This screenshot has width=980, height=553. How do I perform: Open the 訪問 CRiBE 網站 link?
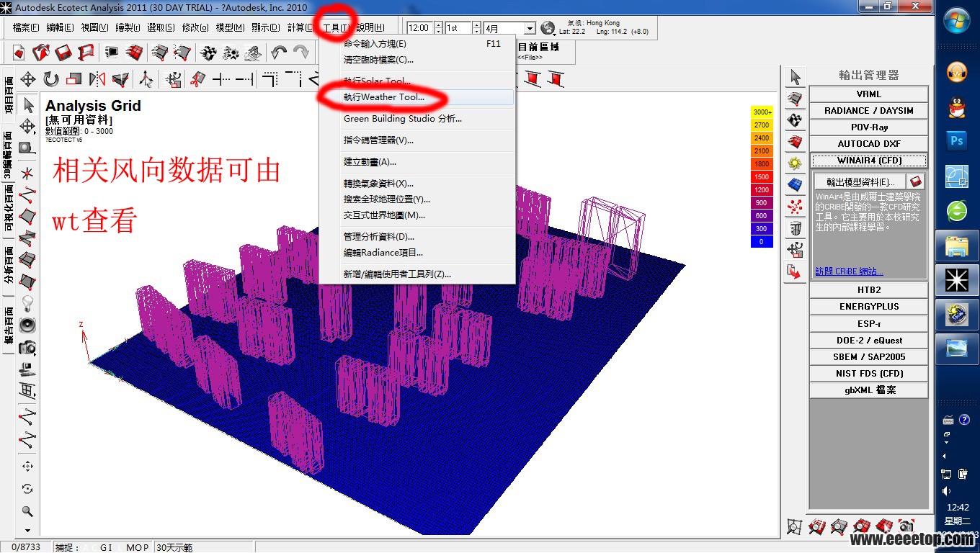[849, 271]
